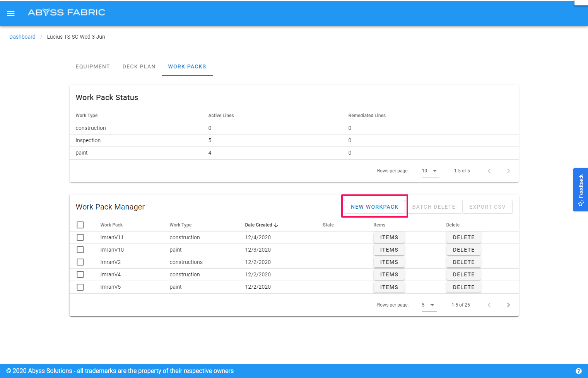Switch to the Deck Plan tab
588x378 pixels.
click(x=139, y=66)
